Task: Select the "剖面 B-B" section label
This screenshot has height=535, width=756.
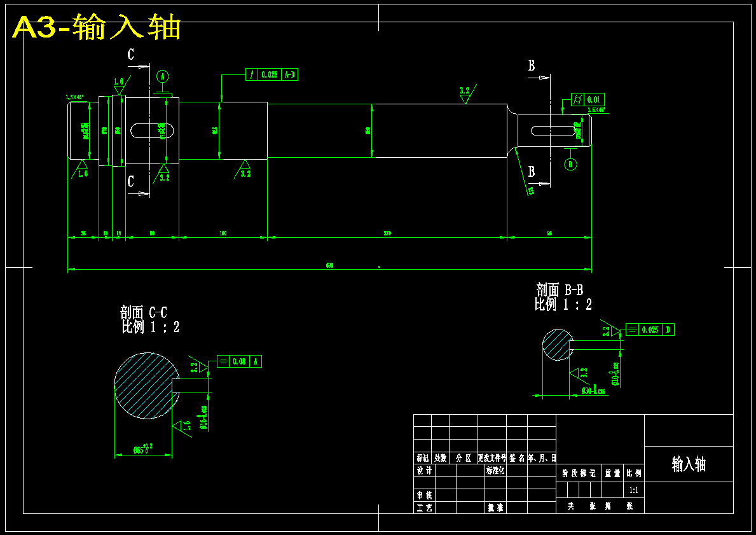Action: [x=560, y=290]
